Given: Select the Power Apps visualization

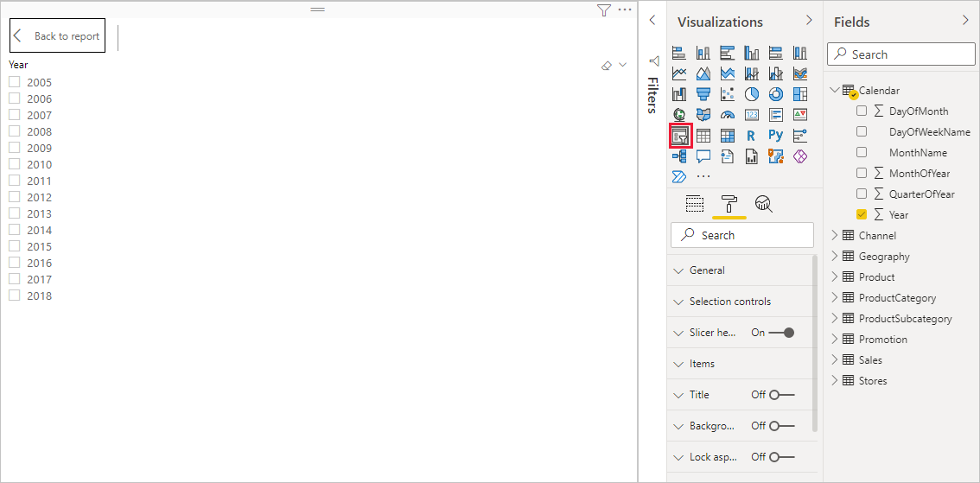Looking at the screenshot, I should pos(800,156).
